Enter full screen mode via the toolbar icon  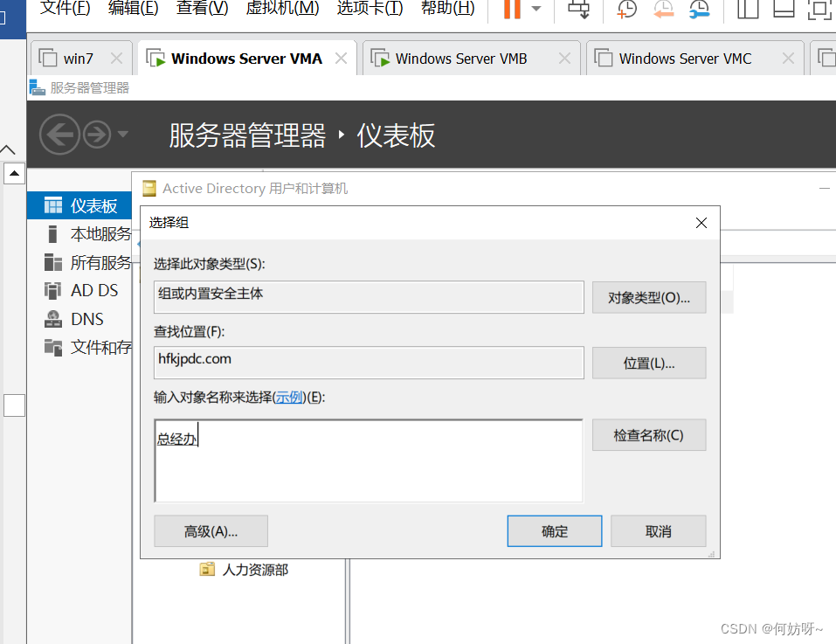pos(819,9)
